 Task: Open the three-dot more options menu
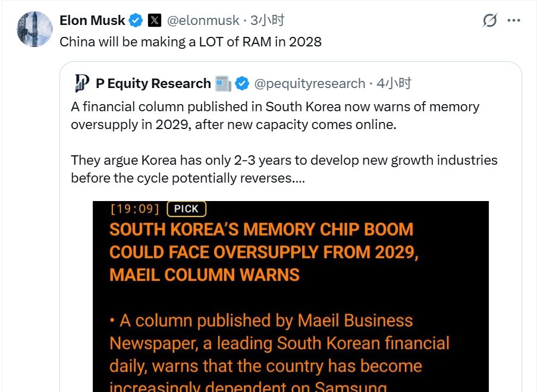[x=514, y=21]
